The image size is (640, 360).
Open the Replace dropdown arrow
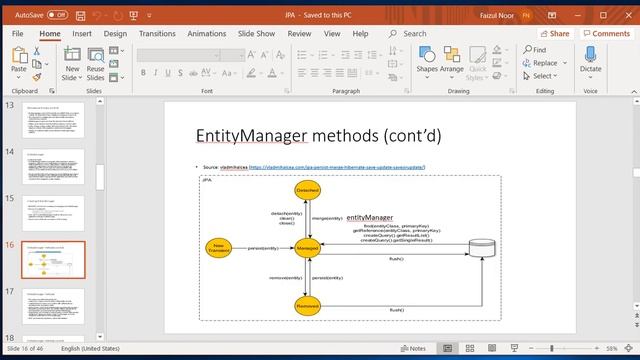[x=565, y=63]
